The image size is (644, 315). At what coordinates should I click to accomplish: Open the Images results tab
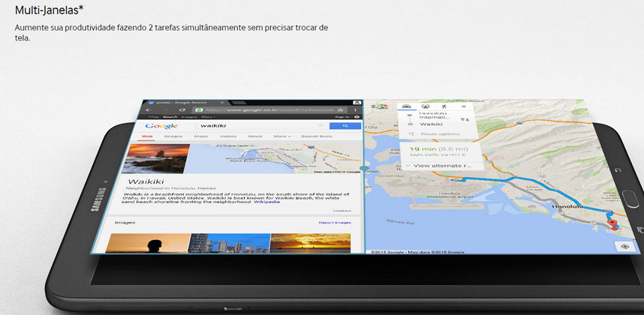tap(173, 136)
